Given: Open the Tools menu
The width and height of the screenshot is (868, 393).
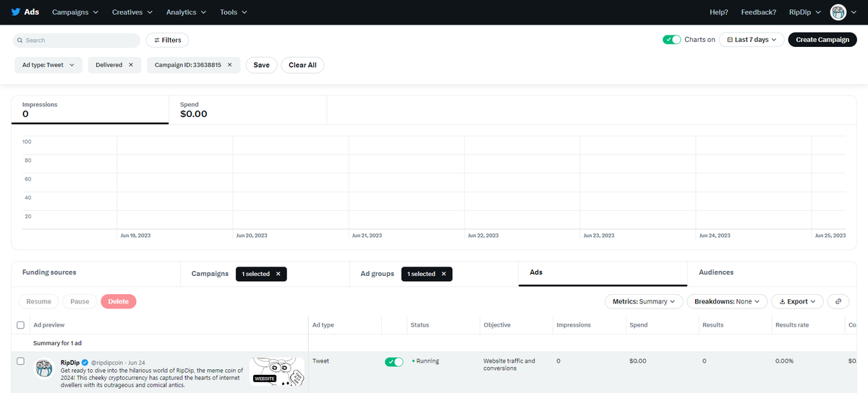Looking at the screenshot, I should pos(234,12).
